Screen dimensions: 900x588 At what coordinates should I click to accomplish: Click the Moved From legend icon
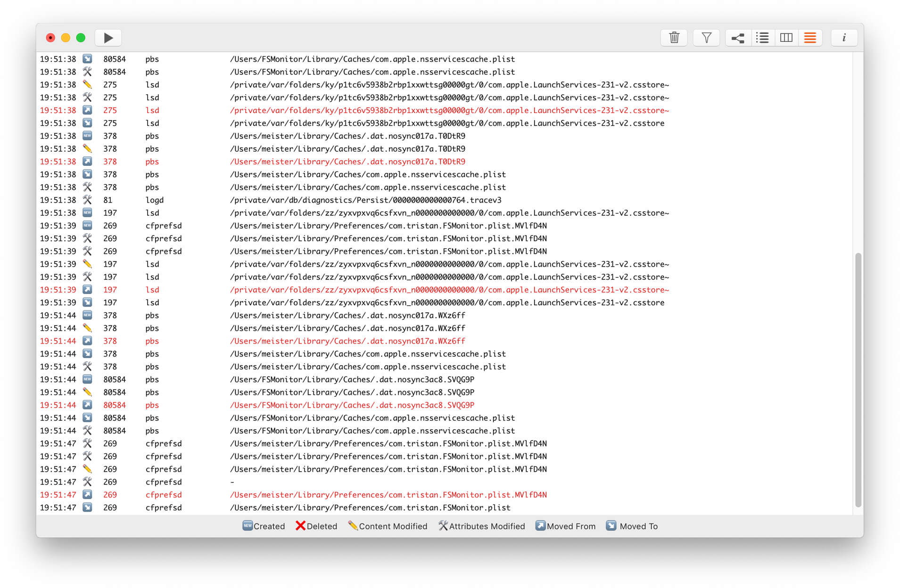click(540, 525)
